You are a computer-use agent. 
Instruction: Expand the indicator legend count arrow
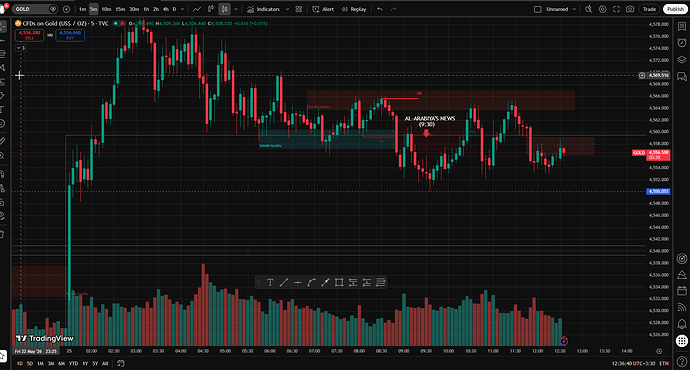point(21,48)
